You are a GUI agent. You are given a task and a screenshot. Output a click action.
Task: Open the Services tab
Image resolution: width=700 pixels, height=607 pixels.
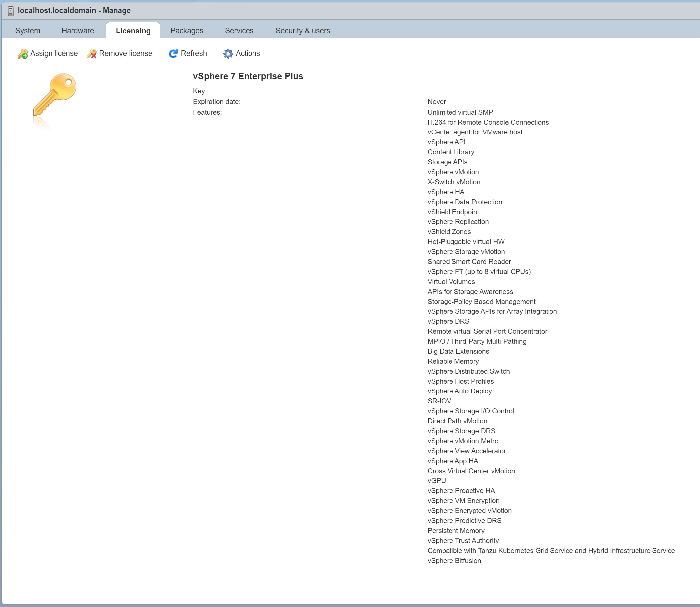pos(239,30)
